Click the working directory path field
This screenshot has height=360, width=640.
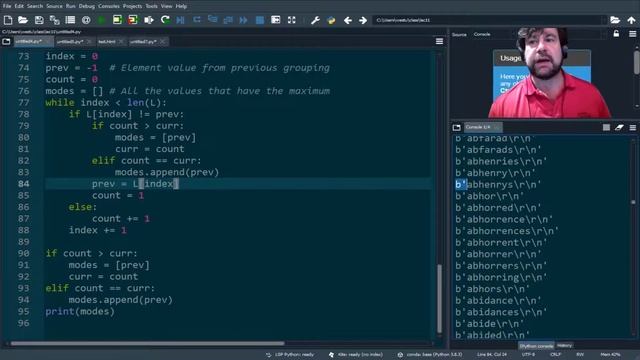point(489,20)
